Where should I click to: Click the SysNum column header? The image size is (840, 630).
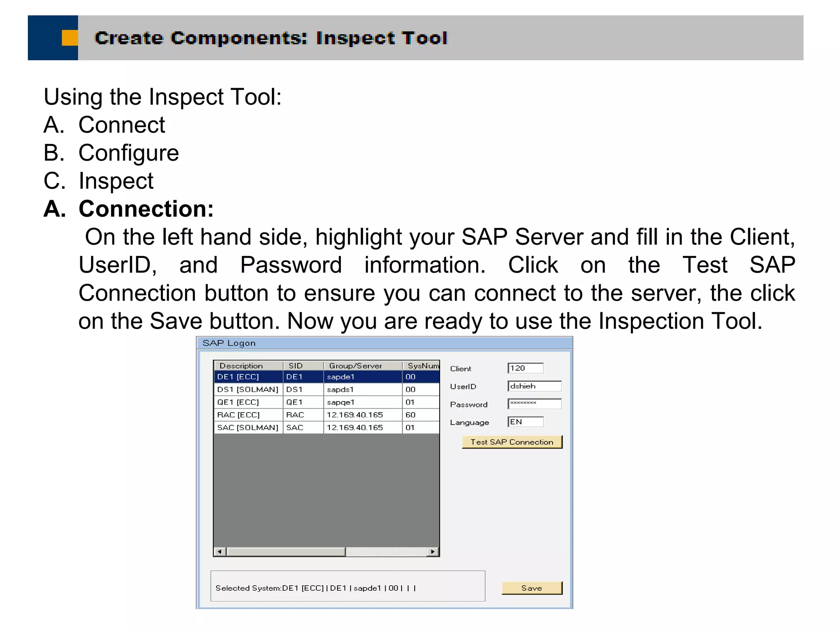[x=421, y=365]
